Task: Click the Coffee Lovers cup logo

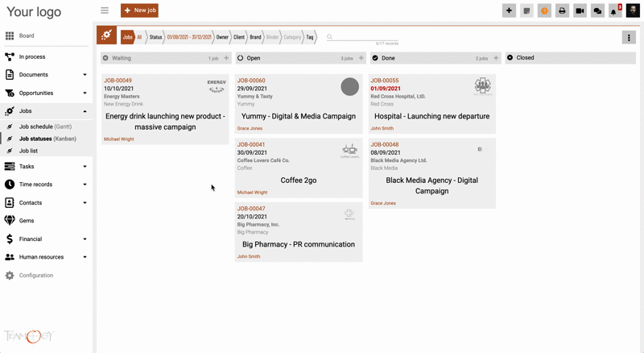Action: point(349,151)
